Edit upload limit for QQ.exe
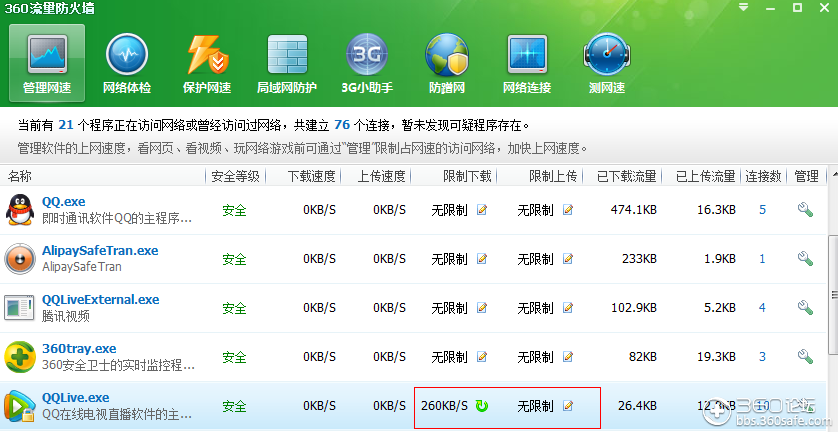Screen dimensions: 838x432 pos(568,210)
